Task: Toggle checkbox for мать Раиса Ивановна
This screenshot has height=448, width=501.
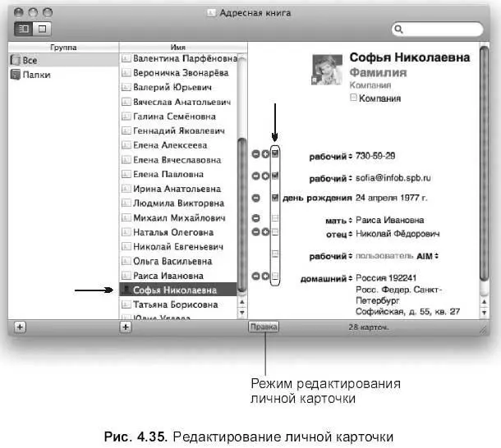Action: pyautogui.click(x=275, y=218)
